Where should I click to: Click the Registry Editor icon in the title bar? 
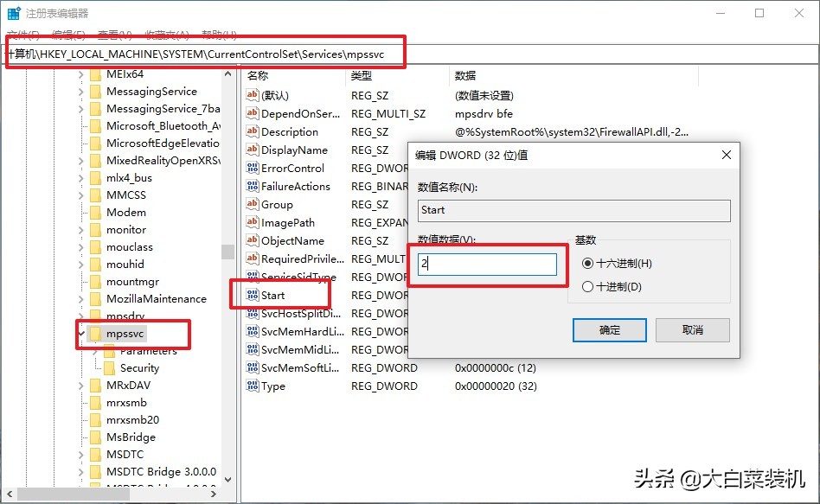12,12
